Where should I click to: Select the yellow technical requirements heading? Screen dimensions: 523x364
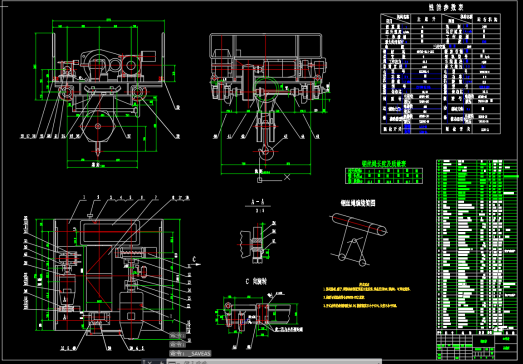point(363,284)
